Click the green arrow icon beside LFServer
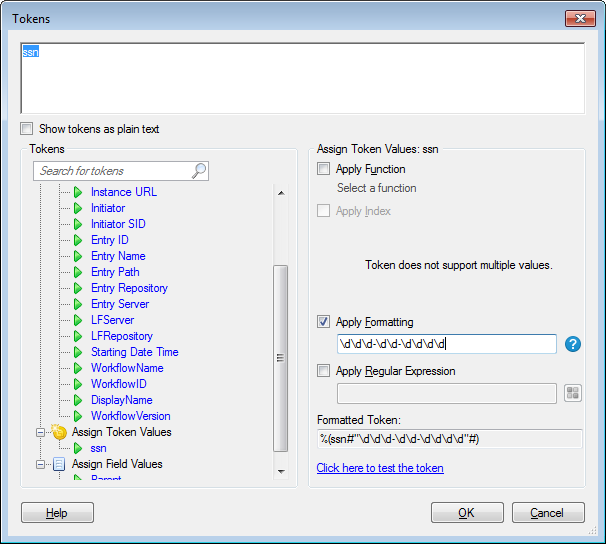Screen dimensions: 606x544 pyautogui.click(x=78, y=320)
